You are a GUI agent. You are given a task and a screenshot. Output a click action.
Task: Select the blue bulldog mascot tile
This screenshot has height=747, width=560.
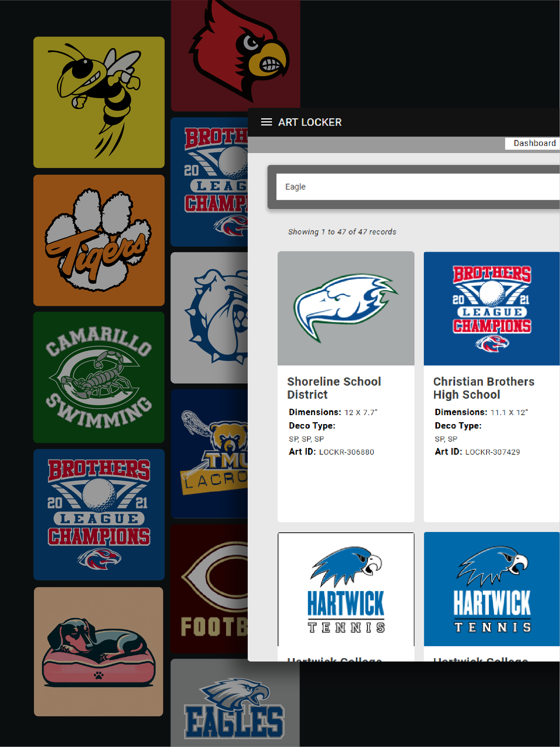point(209,318)
